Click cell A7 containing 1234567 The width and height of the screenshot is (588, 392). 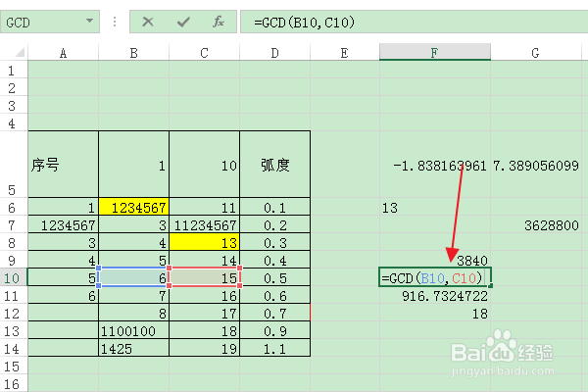pyautogui.click(x=63, y=224)
